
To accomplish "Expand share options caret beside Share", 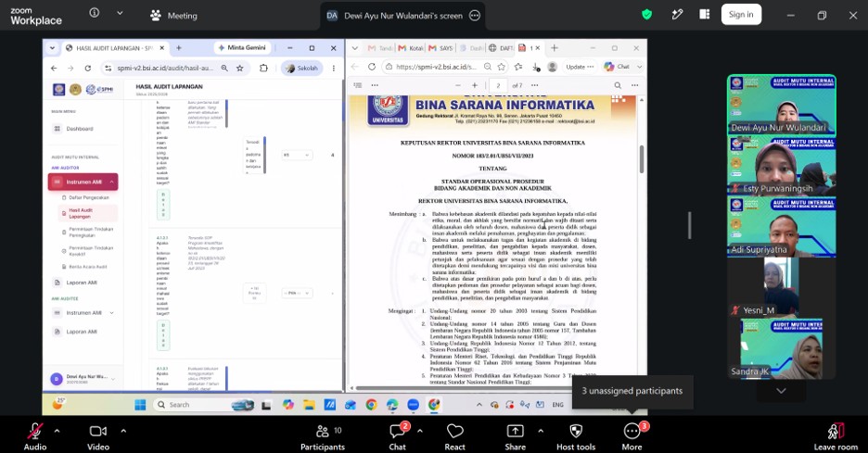I will pos(541,431).
